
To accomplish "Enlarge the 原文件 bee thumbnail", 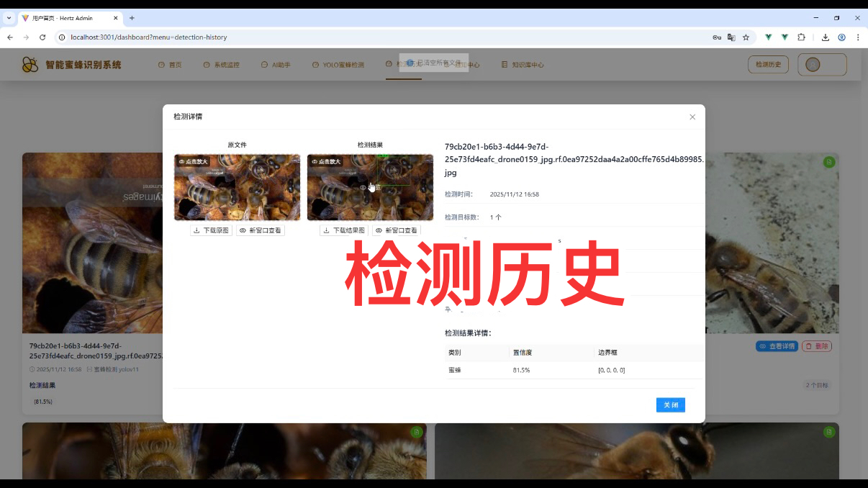I will (237, 187).
